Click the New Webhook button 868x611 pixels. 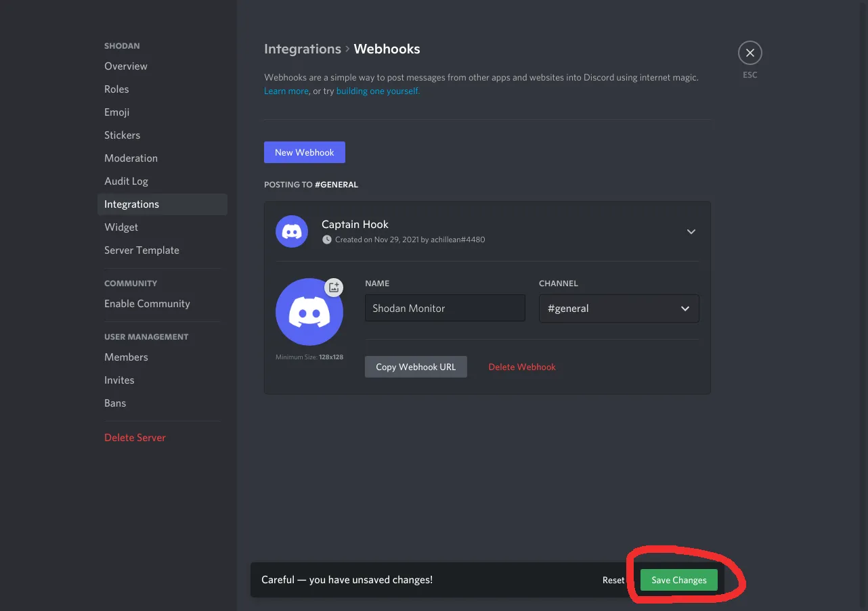pyautogui.click(x=304, y=152)
